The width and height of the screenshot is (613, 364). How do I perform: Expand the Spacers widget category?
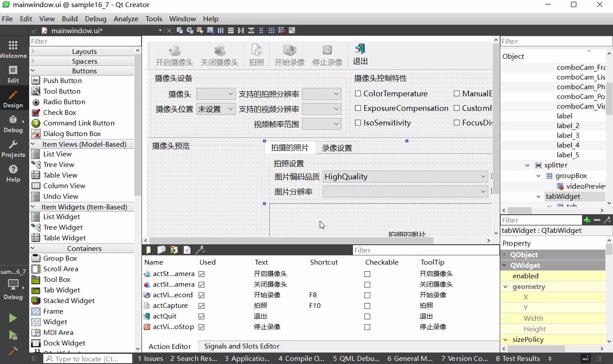coord(33,61)
